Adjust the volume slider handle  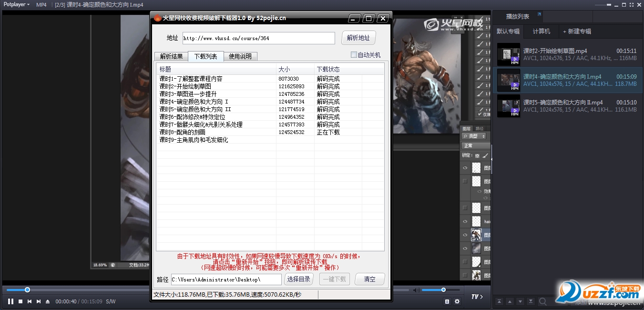click(443, 289)
